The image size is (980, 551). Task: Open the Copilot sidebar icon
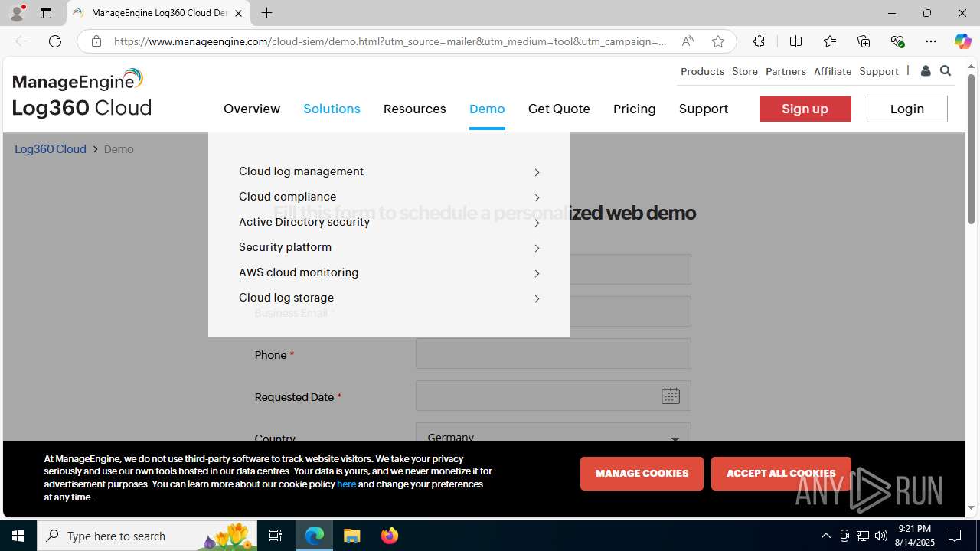[962, 41]
